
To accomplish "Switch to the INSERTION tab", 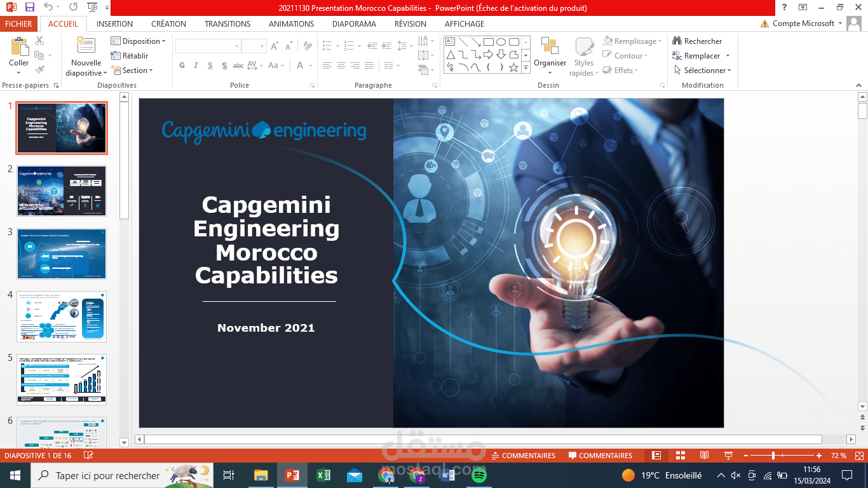I will (114, 24).
